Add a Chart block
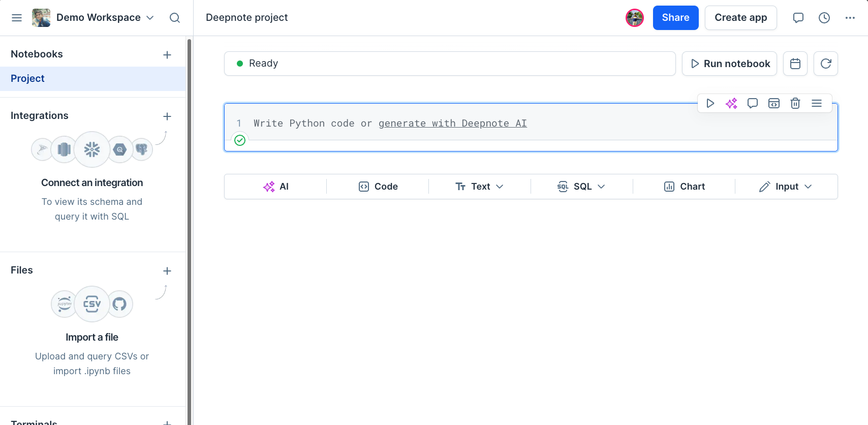 tap(684, 187)
